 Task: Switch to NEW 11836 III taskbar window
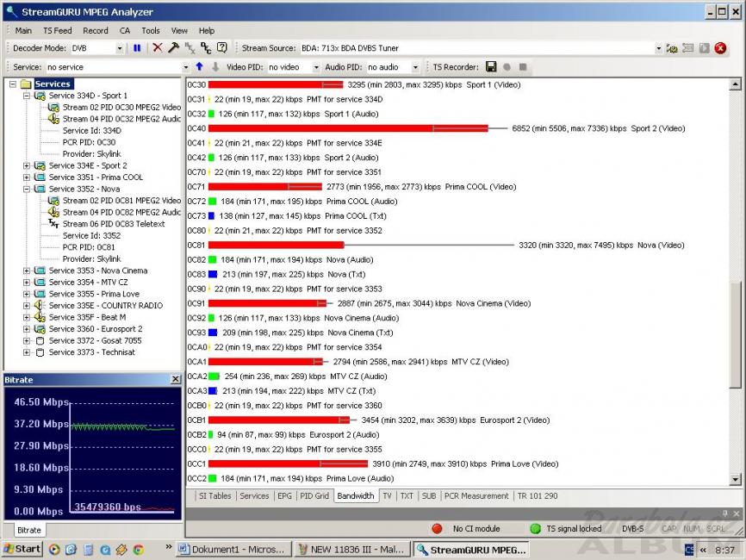click(x=351, y=550)
